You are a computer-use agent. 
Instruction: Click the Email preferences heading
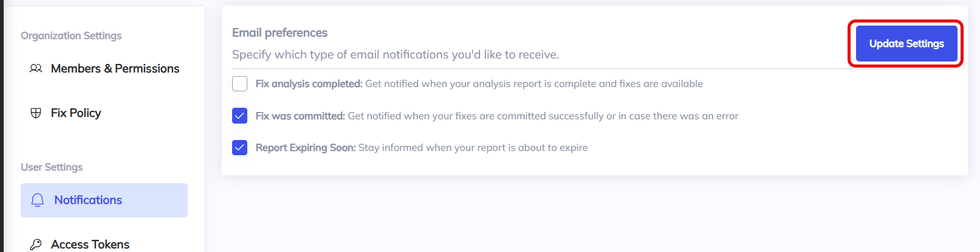[279, 33]
